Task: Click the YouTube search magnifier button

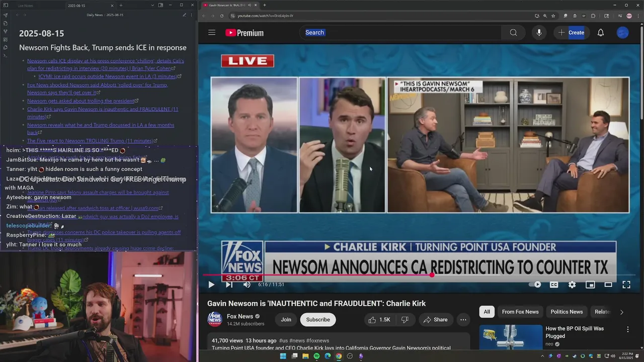Action: 513,33
